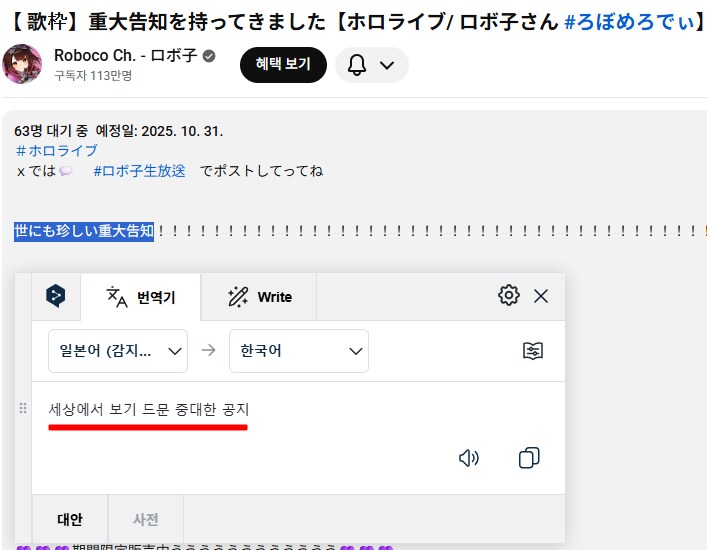Play translated text with speaker icon
Screen dimensions: 707x550
click(x=468, y=458)
